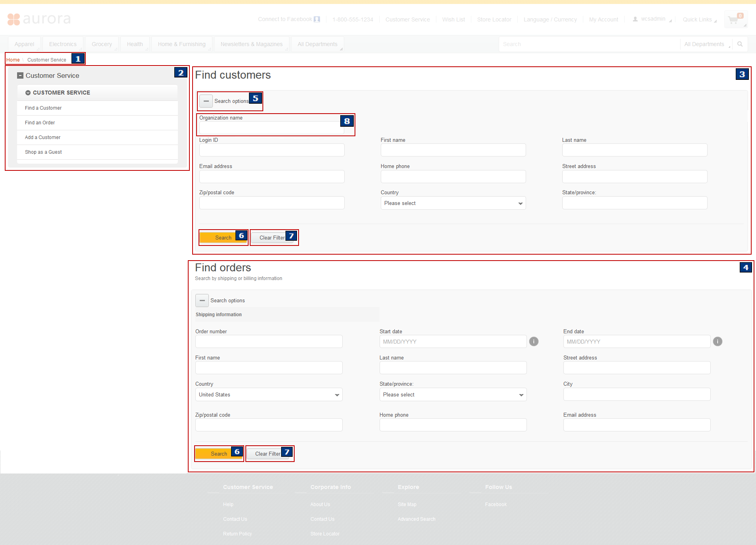The width and height of the screenshot is (756, 545).
Task: Open the Country dropdown in Find customers
Action: click(453, 203)
